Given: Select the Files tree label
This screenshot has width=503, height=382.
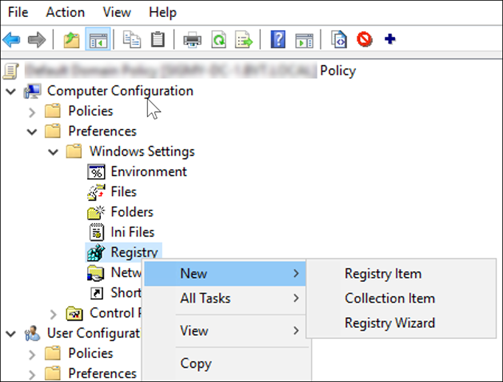Looking at the screenshot, I should click(x=124, y=192).
